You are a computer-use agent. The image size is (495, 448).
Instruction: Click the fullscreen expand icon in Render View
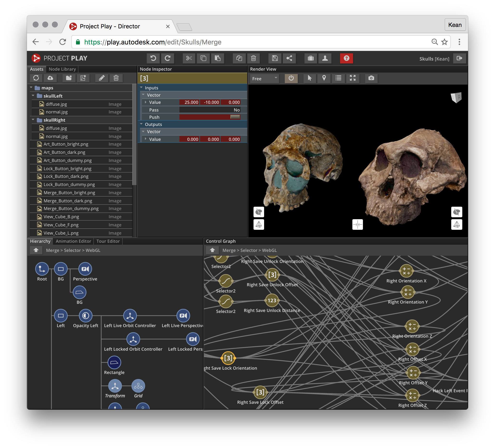(353, 78)
